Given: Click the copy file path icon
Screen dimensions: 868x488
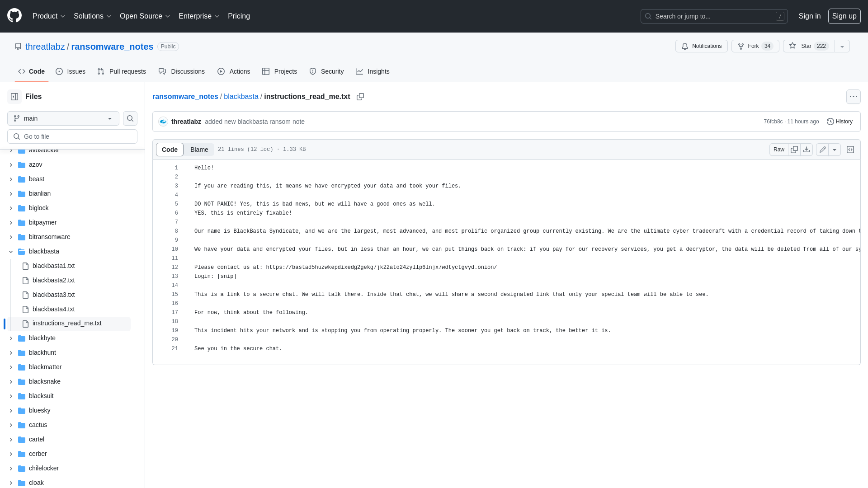Looking at the screenshot, I should [x=360, y=97].
